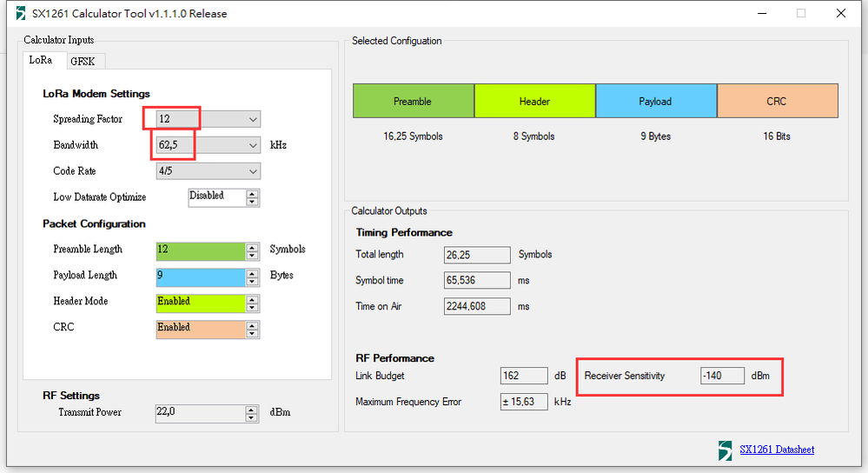Decrease Payload Length with down arrow

pos(253,281)
